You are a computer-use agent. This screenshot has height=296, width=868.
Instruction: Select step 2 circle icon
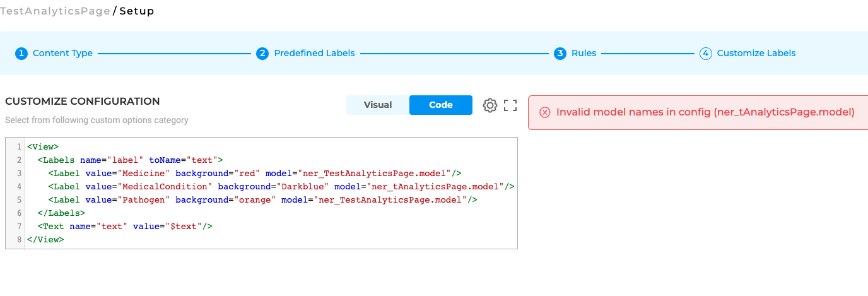(x=262, y=54)
